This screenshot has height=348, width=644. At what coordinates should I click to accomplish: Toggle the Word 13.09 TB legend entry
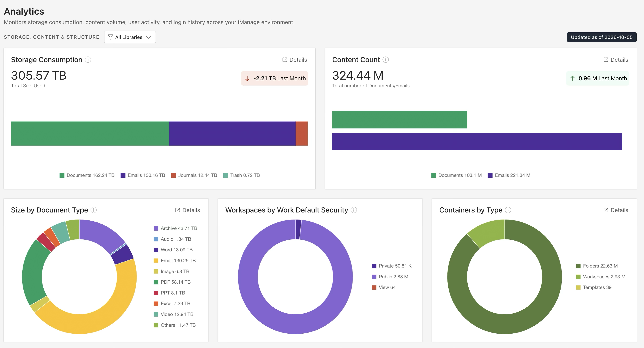[x=173, y=250]
